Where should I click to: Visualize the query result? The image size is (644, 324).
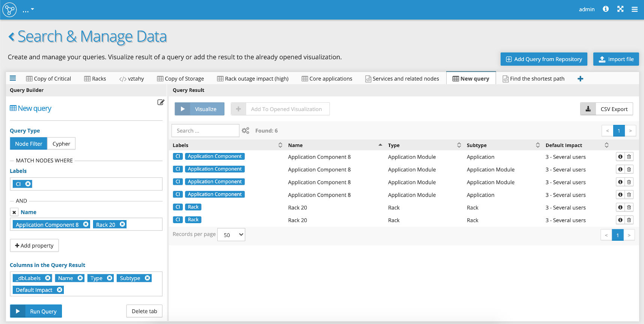coord(199,109)
